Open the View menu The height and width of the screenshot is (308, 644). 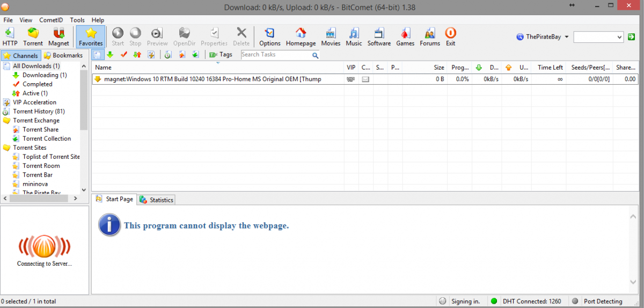point(26,20)
